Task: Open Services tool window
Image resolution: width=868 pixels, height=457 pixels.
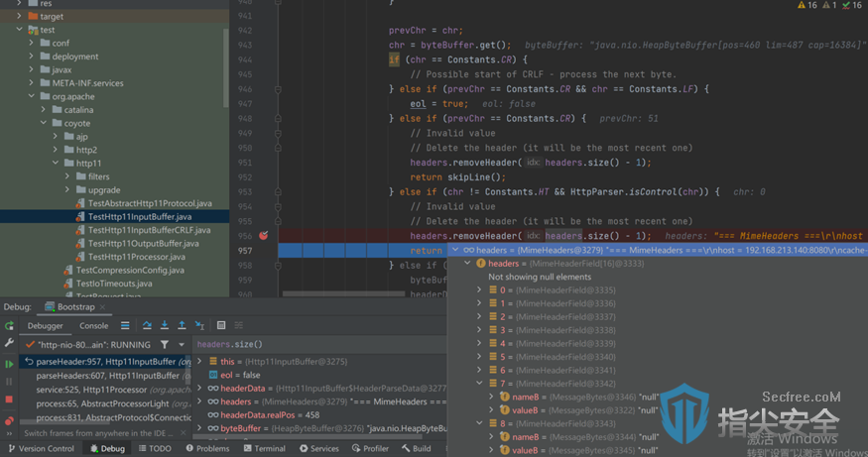Action: 319,449
